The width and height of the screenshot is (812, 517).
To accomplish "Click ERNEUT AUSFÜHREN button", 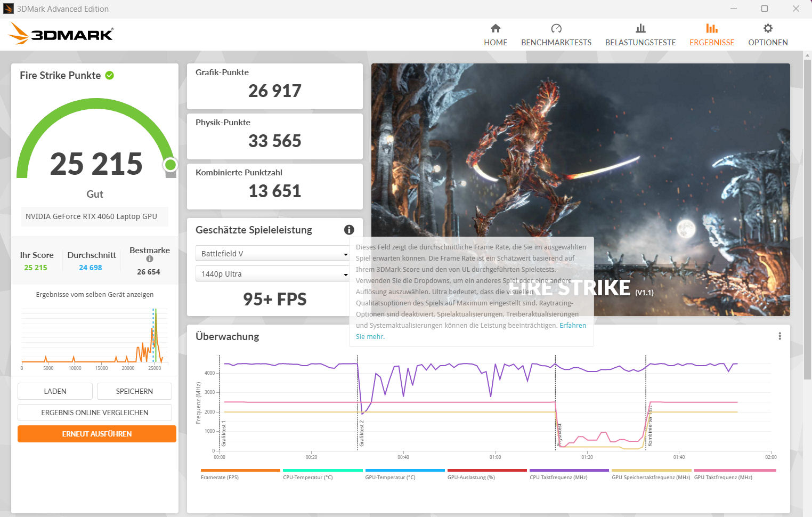I will (x=97, y=434).
